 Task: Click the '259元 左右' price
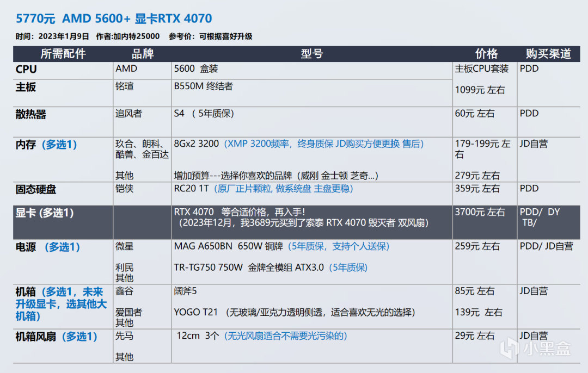[x=477, y=246]
